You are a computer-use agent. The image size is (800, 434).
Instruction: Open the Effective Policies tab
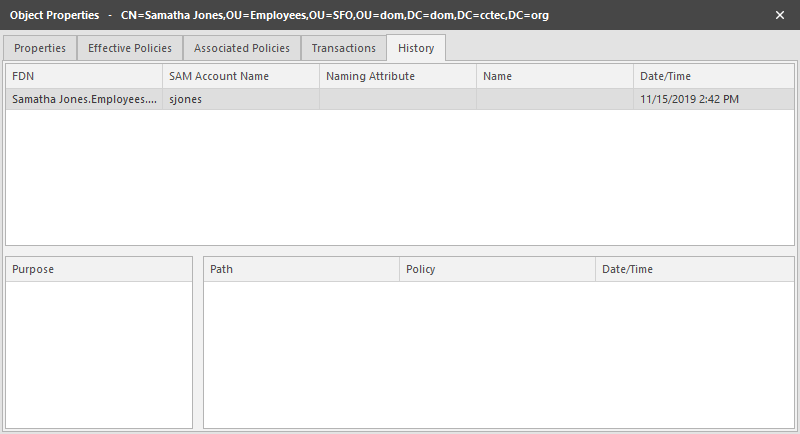130,48
